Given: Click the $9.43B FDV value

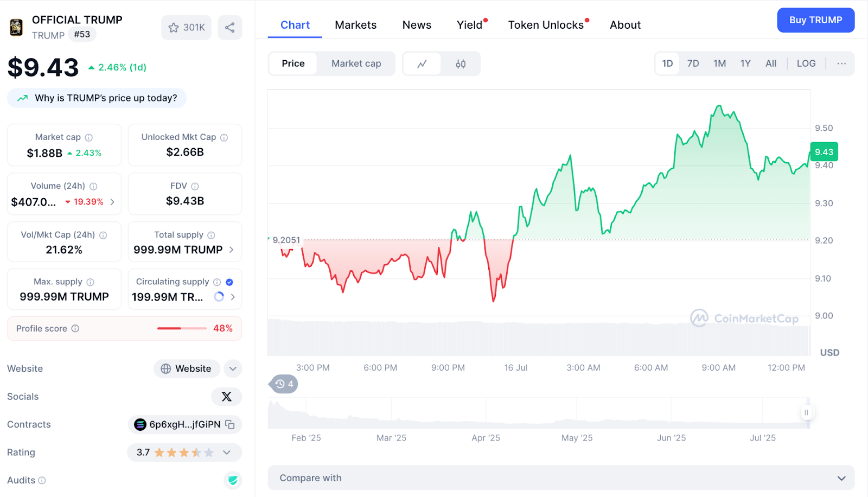Looking at the screenshot, I should (x=185, y=201).
